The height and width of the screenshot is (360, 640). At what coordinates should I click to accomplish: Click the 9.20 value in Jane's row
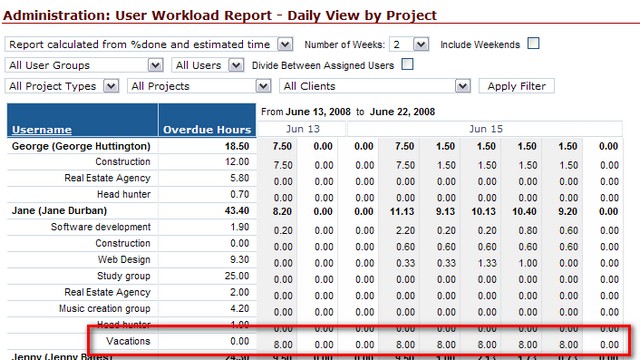coord(567,211)
